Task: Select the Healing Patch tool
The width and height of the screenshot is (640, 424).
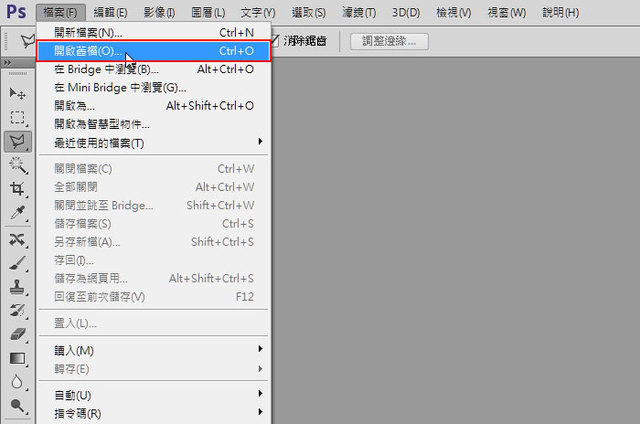Action: tap(17, 240)
